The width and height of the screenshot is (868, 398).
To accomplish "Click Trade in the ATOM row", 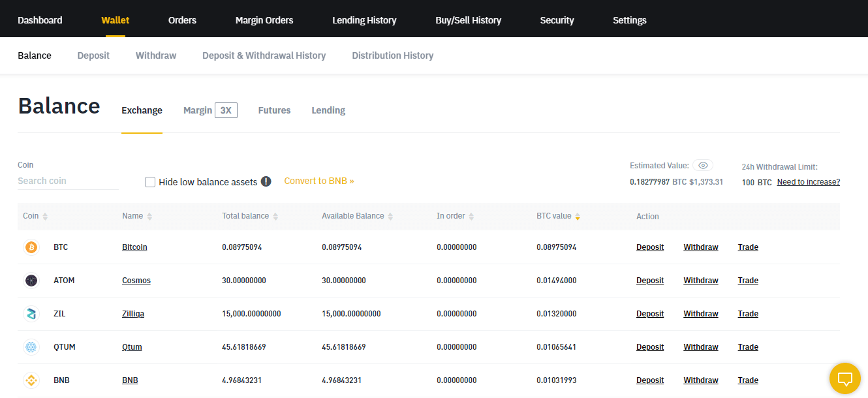I will pos(748,281).
